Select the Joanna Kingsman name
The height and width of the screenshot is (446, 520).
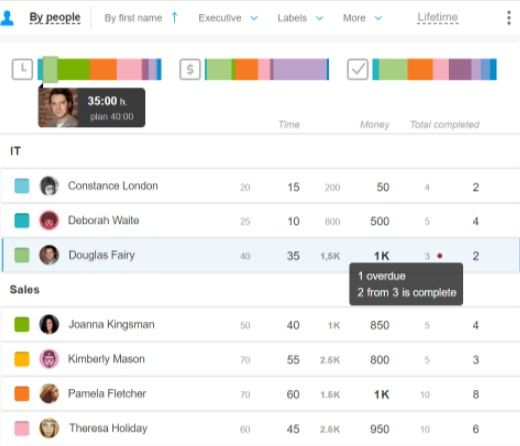112,324
